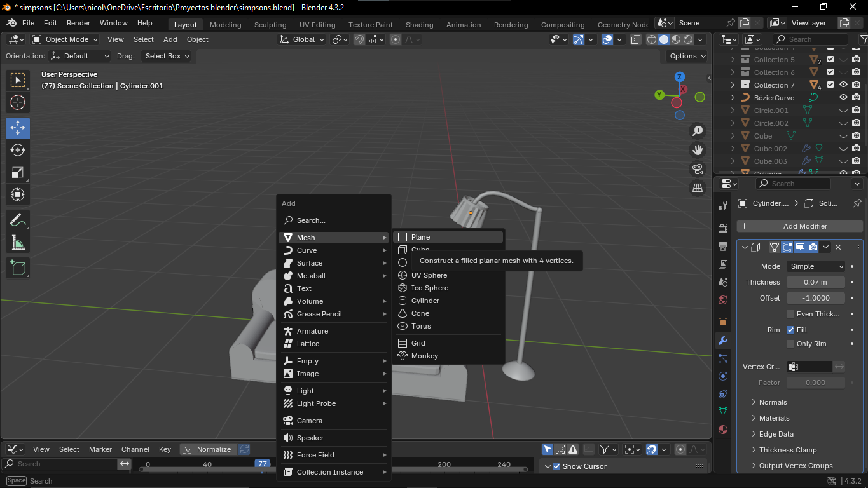The height and width of the screenshot is (488, 868).
Task: Pick the Scale tool
Action: [18, 172]
